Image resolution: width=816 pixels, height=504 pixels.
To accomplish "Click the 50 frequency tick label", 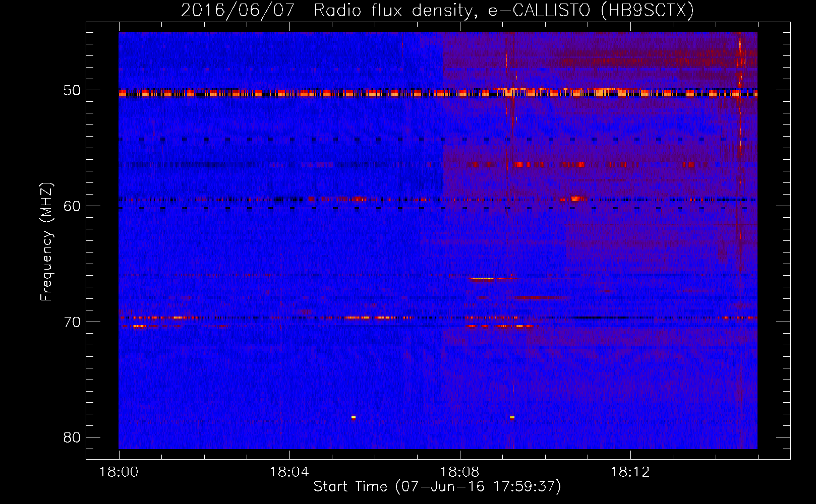I will (72, 91).
